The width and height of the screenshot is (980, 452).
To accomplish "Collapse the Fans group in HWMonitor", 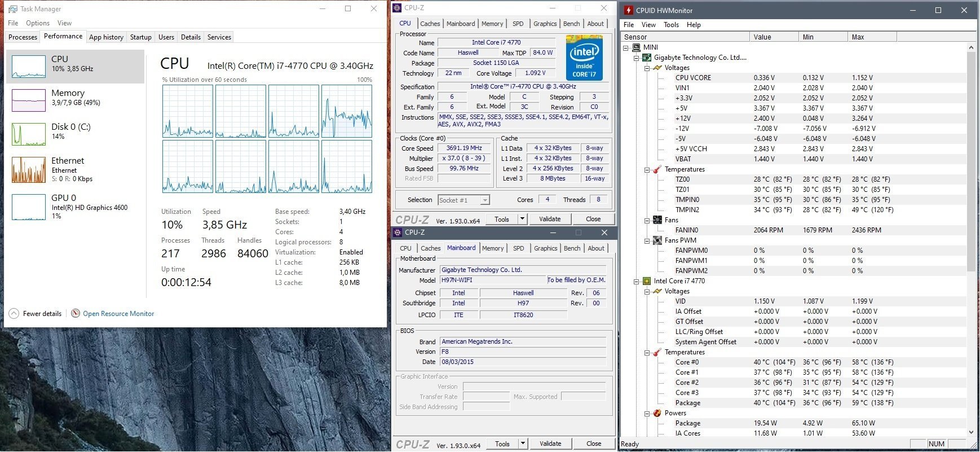I will click(647, 220).
